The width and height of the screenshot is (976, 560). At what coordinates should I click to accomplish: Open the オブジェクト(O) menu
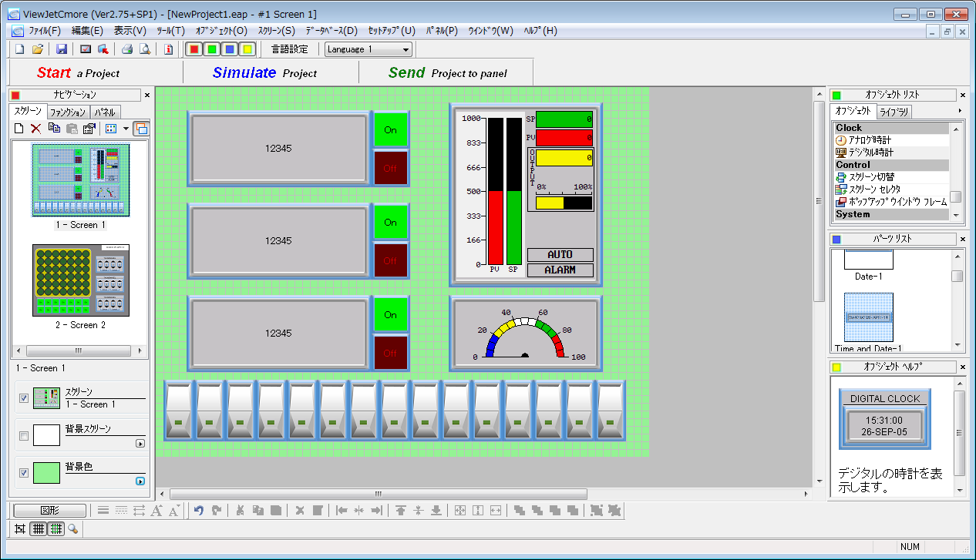(x=221, y=31)
